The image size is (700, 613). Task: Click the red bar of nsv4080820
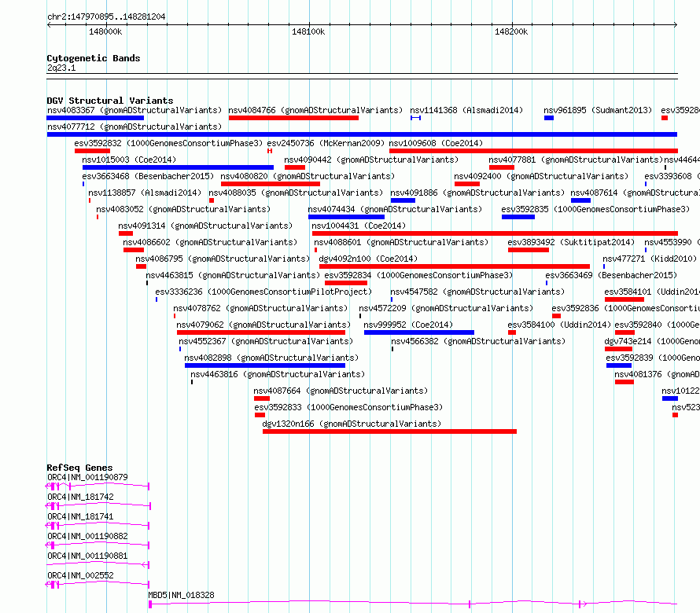click(x=271, y=184)
